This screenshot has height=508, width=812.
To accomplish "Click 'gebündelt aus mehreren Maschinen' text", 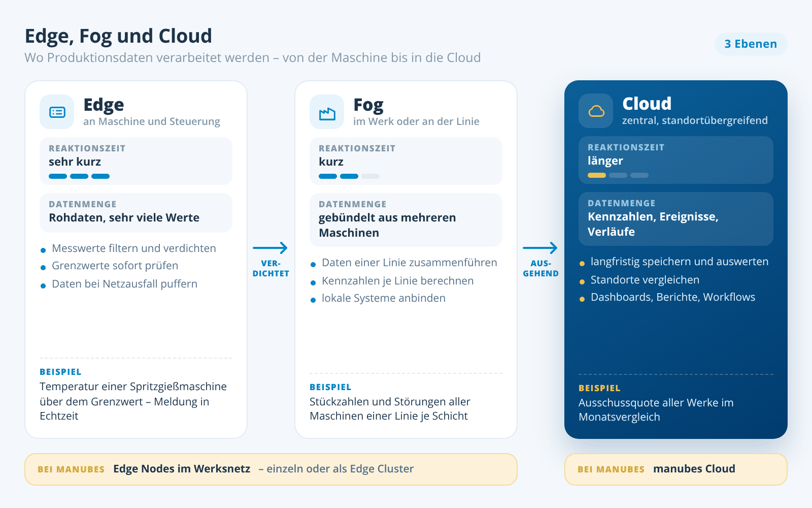I will (x=387, y=225).
